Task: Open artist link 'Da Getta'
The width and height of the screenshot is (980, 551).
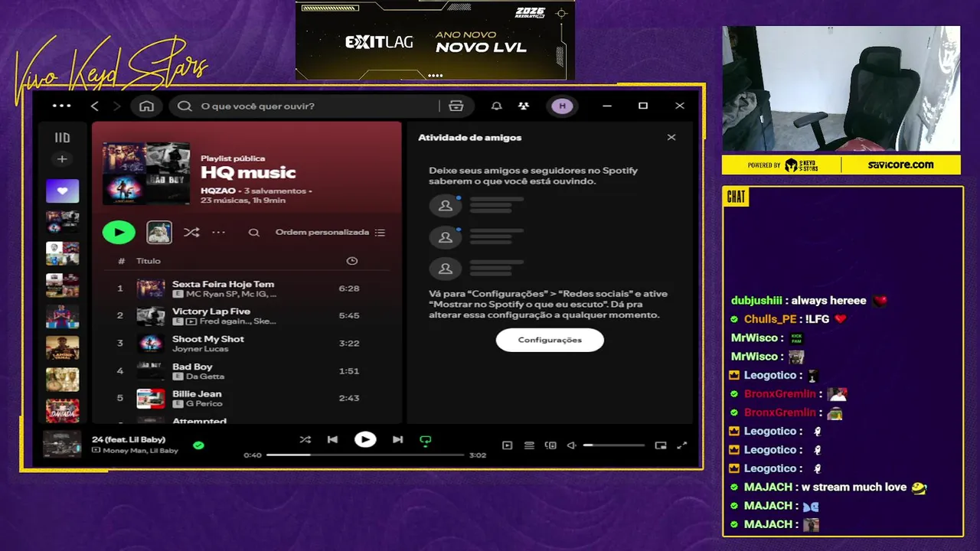Action: 205,377
